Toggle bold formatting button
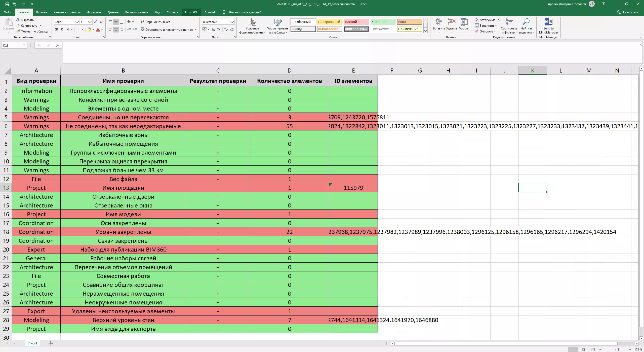 57,29
